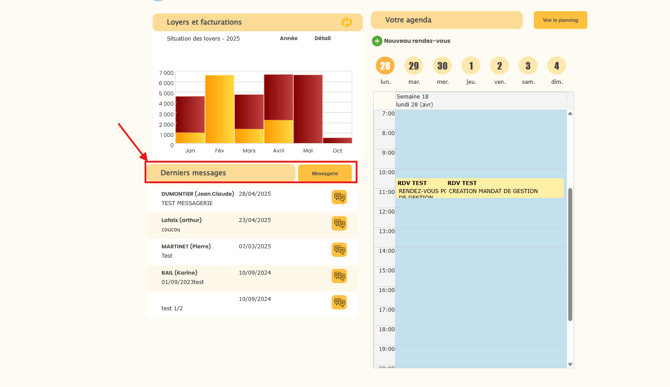
Task: Open chat icon for MARTINET message
Action: [x=339, y=249]
